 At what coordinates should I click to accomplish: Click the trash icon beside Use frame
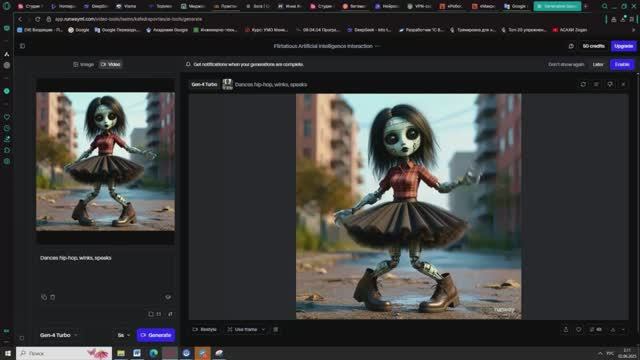coord(276,329)
